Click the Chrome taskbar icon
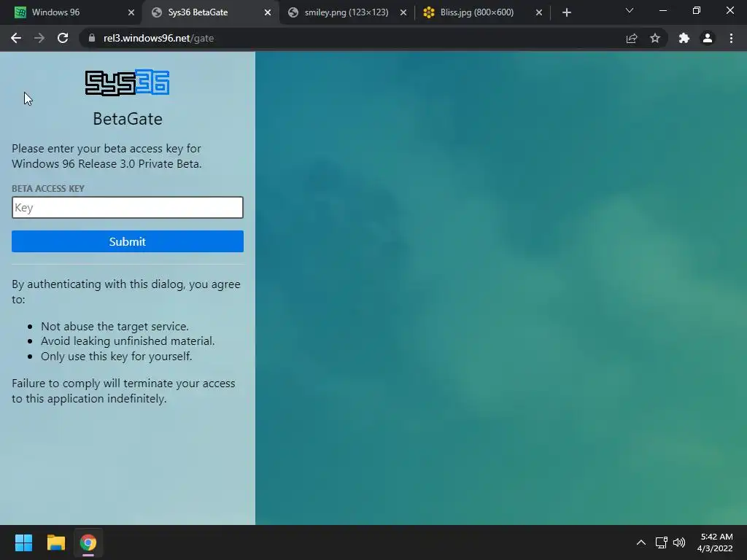Screen dimensions: 747x560 [x=88, y=542]
